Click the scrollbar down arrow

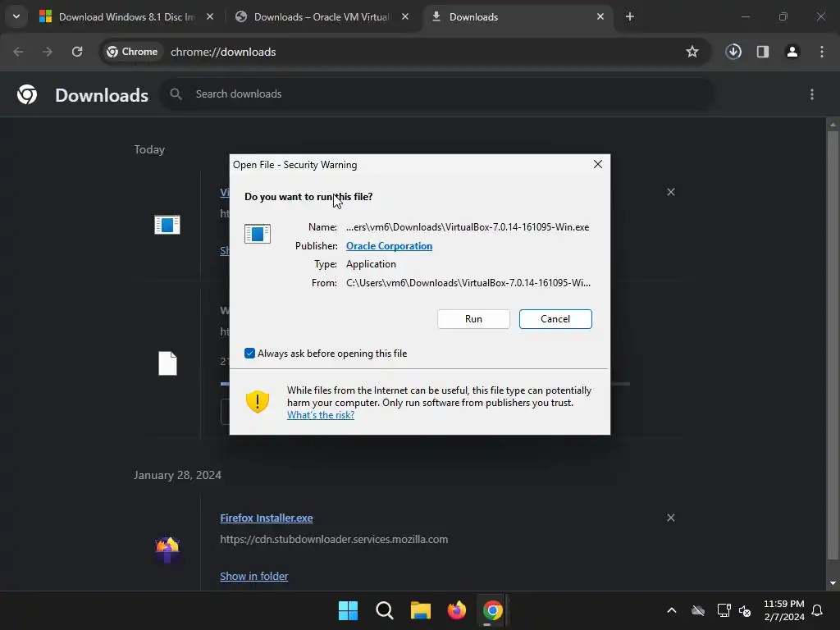tap(833, 583)
